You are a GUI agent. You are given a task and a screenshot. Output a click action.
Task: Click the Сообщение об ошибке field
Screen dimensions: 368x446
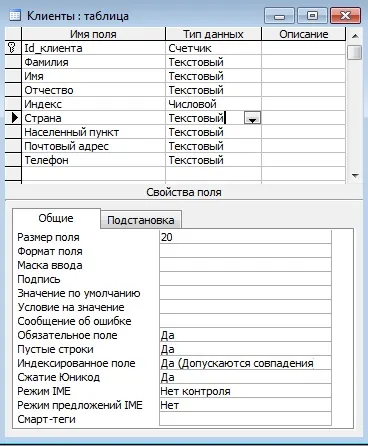click(x=245, y=321)
